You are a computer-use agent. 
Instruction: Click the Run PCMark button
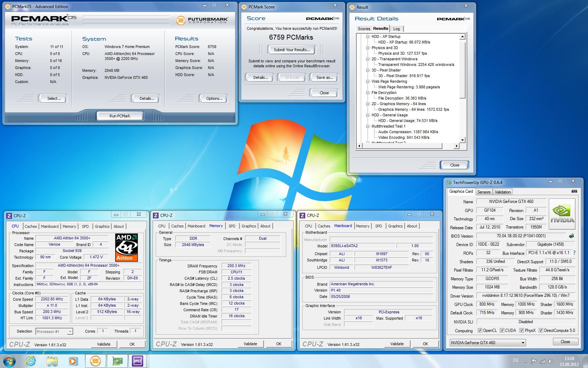[x=120, y=116]
